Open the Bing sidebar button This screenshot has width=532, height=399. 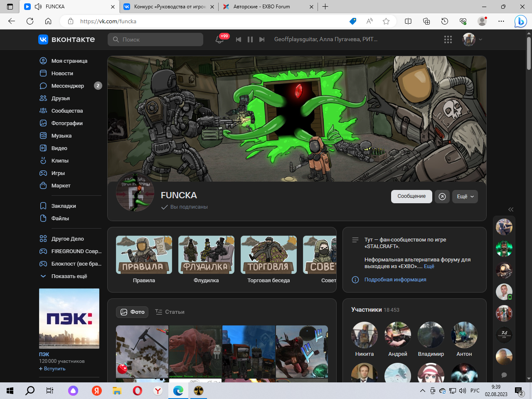point(520,21)
